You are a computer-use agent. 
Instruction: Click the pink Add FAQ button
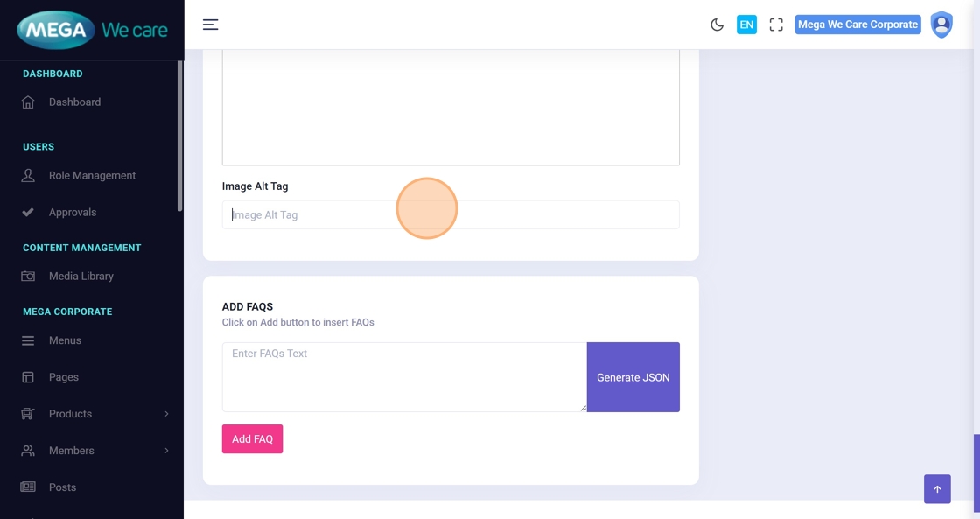pos(252,439)
